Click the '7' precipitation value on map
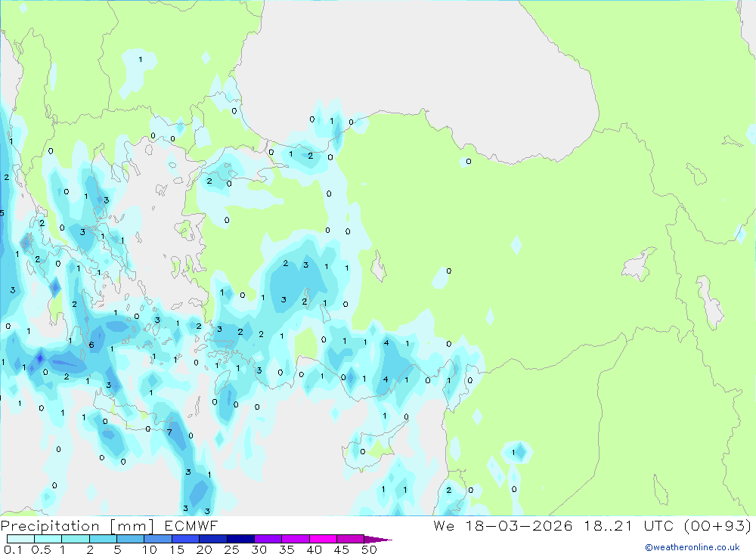This screenshot has height=554, width=756. [x=169, y=432]
